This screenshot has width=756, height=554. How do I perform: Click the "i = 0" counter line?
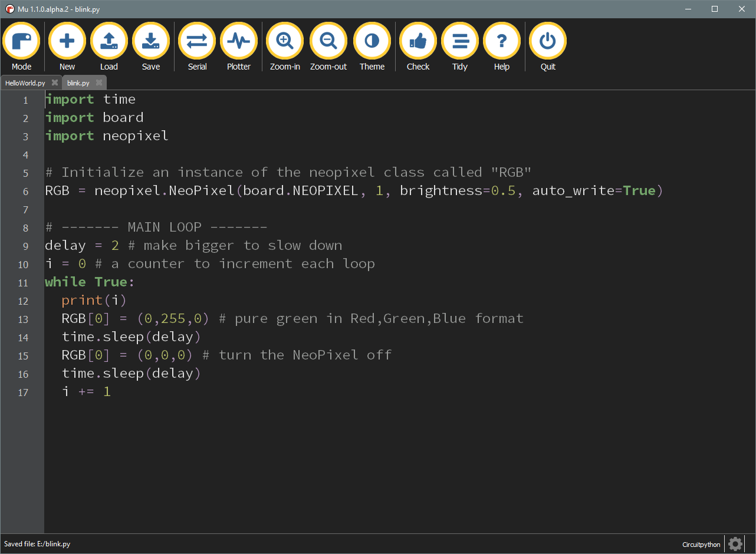point(65,264)
